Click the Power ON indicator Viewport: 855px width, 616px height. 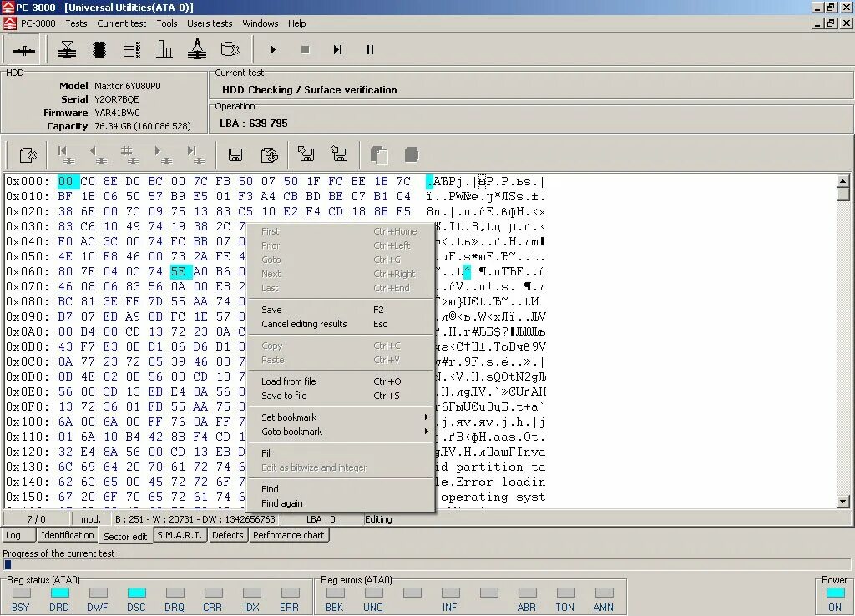835,593
